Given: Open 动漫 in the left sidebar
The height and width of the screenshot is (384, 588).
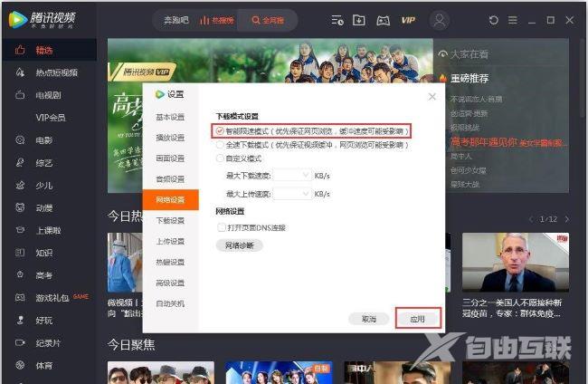Looking at the screenshot, I should pyautogui.click(x=50, y=207).
